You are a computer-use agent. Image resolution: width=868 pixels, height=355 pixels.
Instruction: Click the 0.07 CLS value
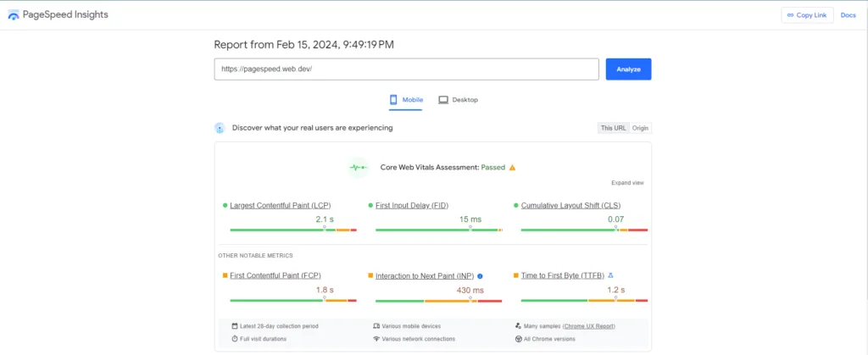pos(616,219)
